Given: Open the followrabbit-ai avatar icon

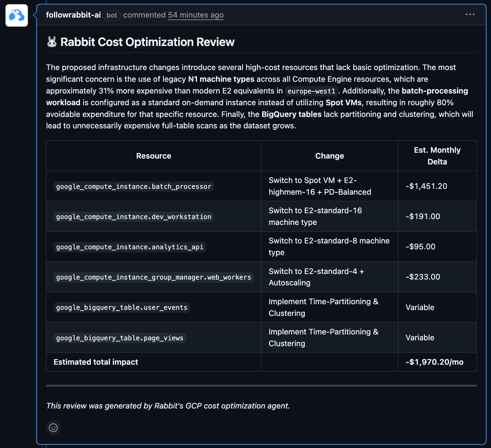Looking at the screenshot, I should point(17,15).
